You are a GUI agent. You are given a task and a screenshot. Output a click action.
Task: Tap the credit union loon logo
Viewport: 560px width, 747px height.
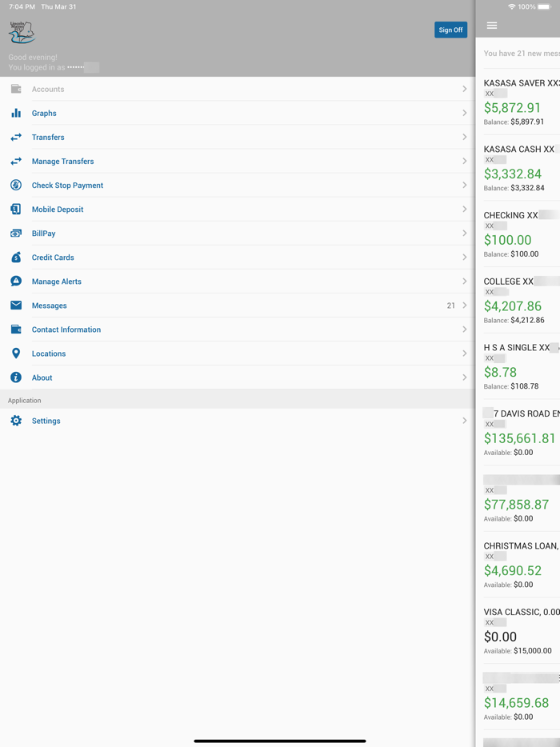point(22,33)
